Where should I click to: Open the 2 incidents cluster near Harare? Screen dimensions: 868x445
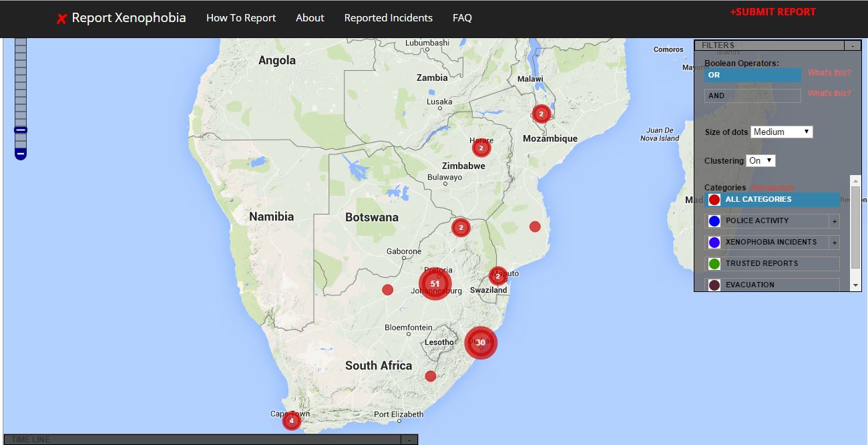481,148
